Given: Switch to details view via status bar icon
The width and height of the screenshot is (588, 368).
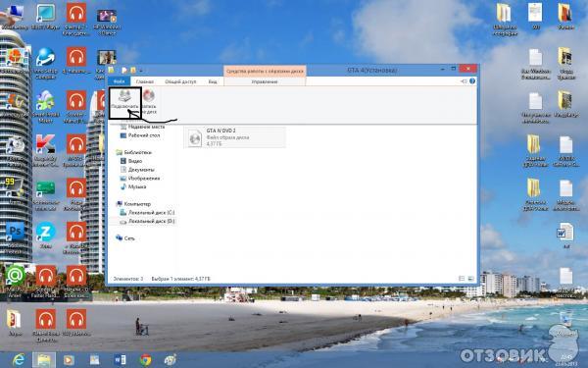Looking at the screenshot, I should (462, 279).
